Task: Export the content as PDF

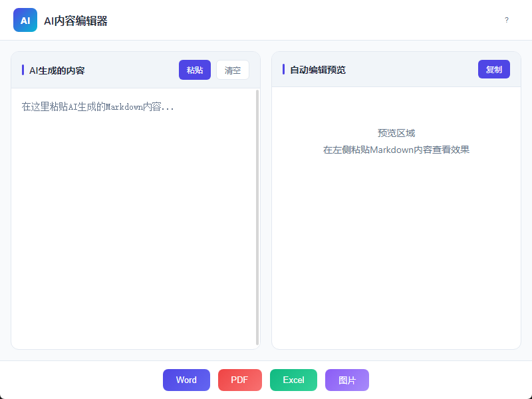Action: click(x=239, y=380)
